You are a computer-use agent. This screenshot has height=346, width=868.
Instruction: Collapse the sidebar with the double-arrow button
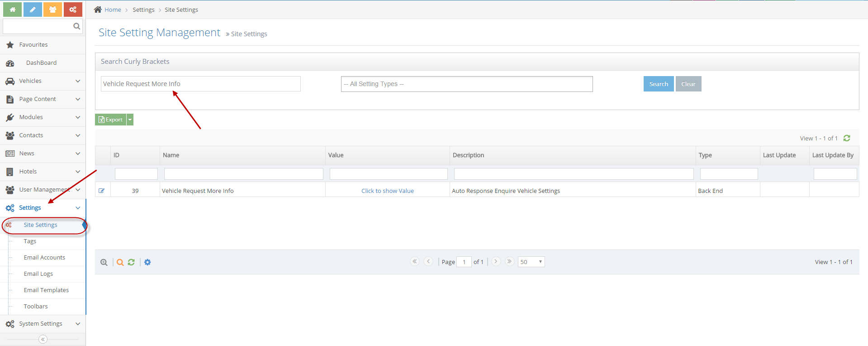43,339
